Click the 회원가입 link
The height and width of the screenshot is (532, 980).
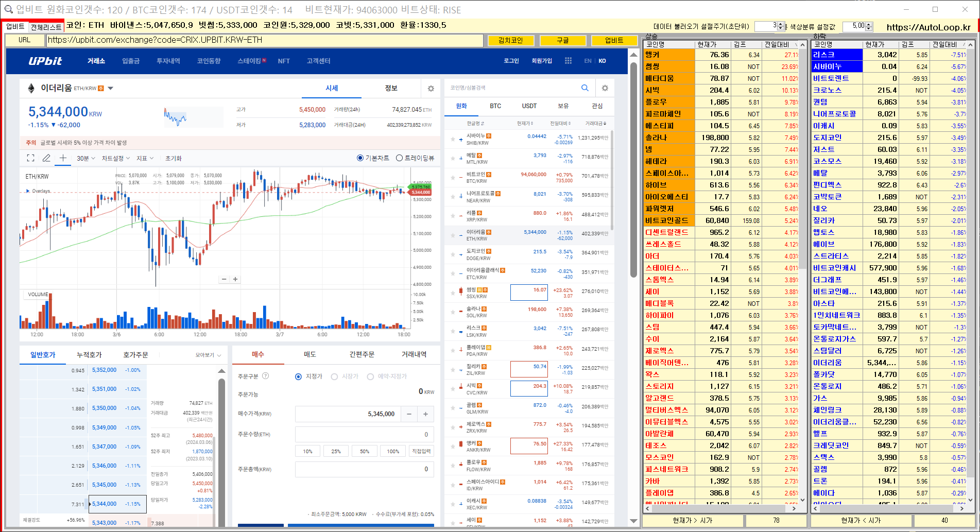coord(542,61)
